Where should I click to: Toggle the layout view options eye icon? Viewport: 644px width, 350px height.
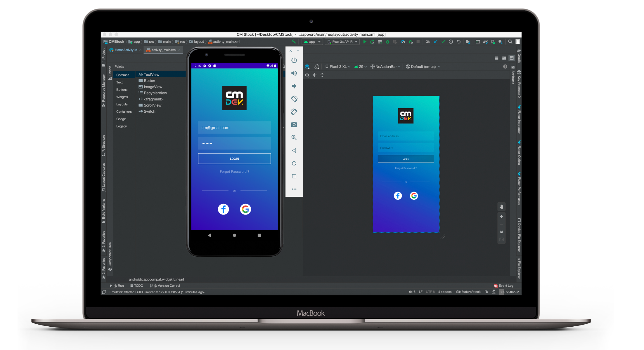[307, 75]
